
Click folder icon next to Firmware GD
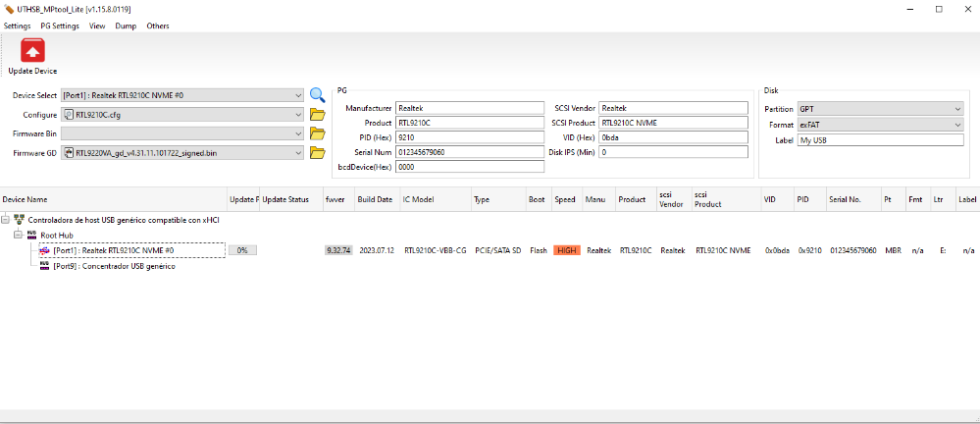[x=317, y=153]
